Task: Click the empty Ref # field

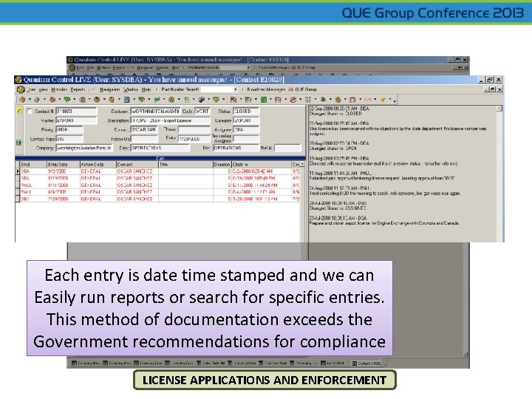Action: [x=287, y=148]
